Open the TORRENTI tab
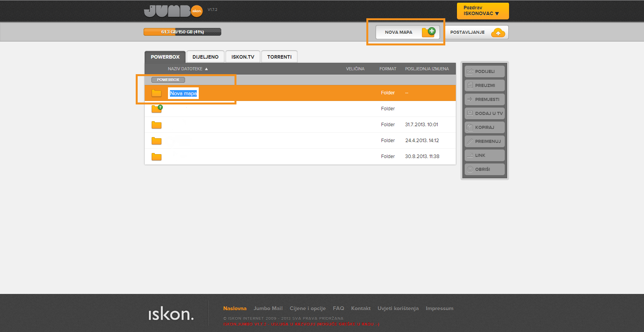Viewport: 644px width, 332px height. click(279, 57)
